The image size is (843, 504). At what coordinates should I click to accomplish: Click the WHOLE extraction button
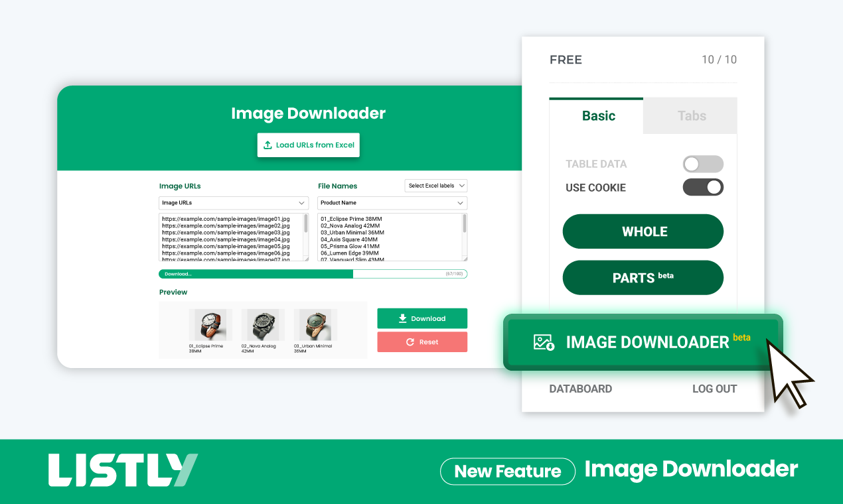643,231
